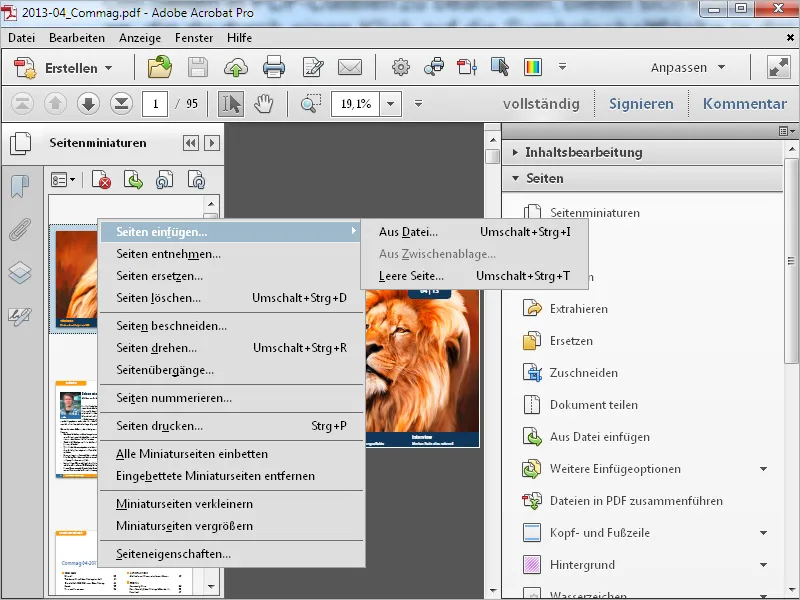Click the save floppy disk icon
Viewport: 800px width, 600px height.
(198, 67)
